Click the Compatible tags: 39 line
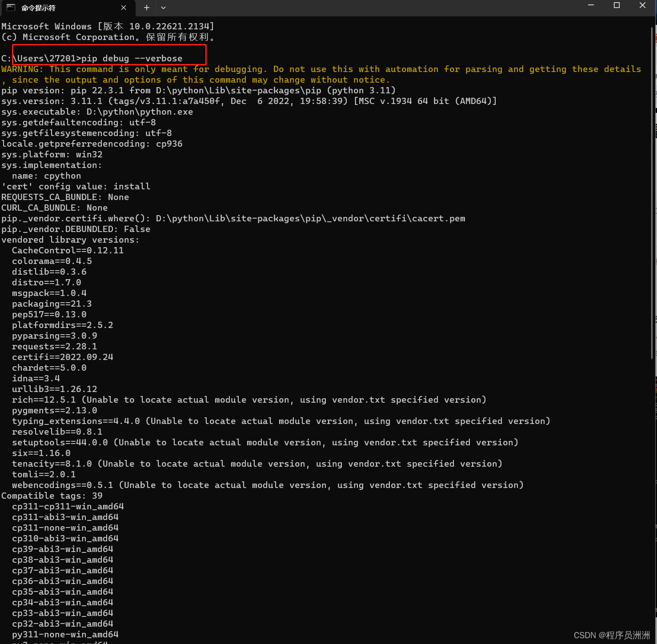Image resolution: width=657 pixels, height=644 pixels. coord(52,496)
